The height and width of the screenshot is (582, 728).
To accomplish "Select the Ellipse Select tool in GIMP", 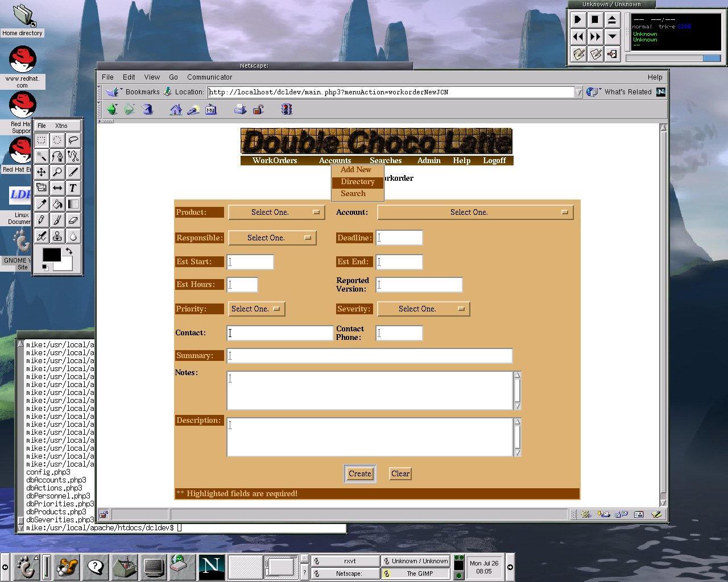I will click(57, 140).
